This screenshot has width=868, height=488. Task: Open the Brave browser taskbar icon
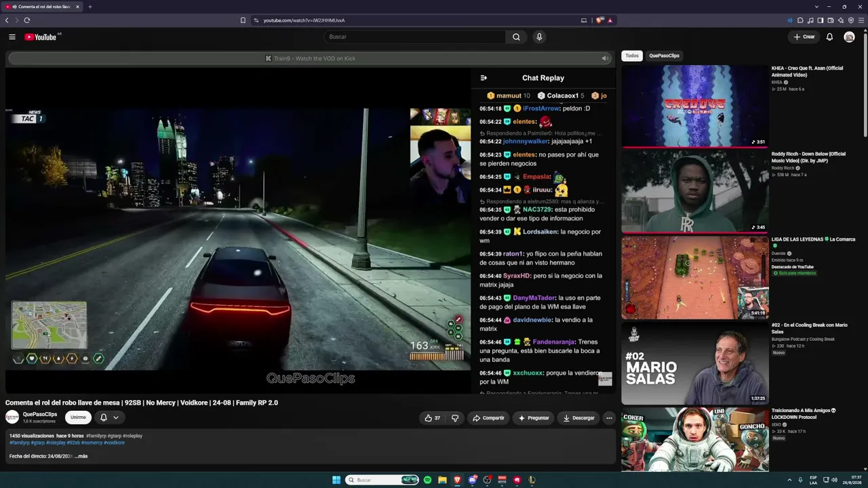[457, 480]
